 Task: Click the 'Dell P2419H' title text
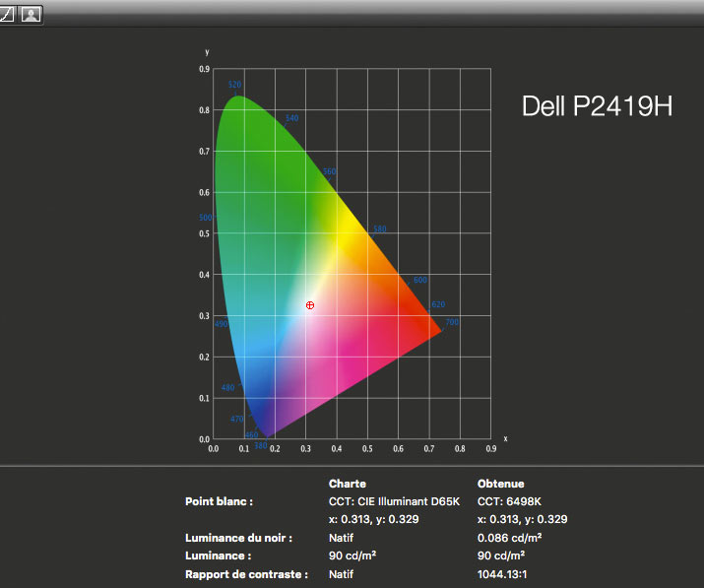click(x=597, y=106)
